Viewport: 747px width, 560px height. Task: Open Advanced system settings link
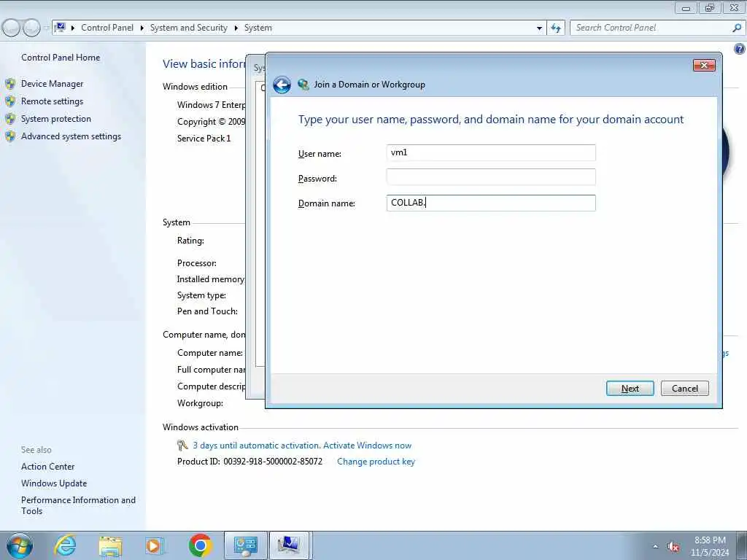(x=71, y=136)
